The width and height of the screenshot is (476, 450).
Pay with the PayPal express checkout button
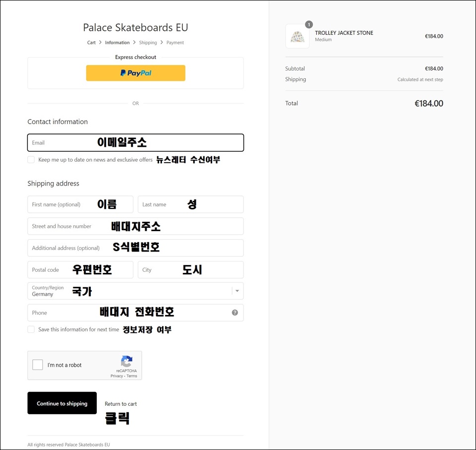click(136, 73)
